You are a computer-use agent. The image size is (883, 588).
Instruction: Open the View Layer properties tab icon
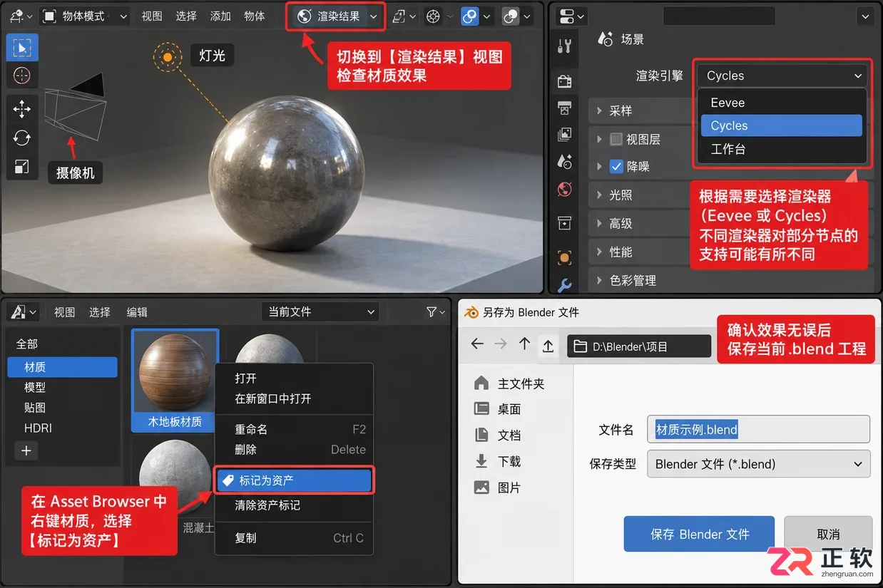(565, 134)
